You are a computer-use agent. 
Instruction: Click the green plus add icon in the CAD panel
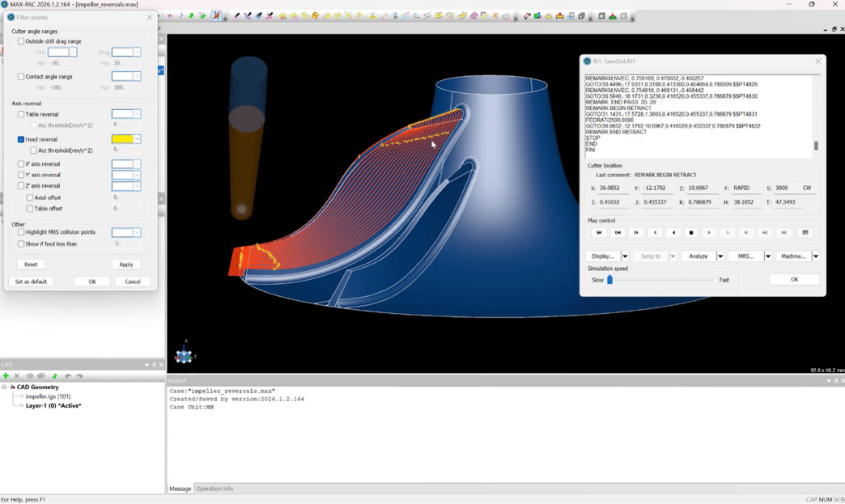point(6,376)
